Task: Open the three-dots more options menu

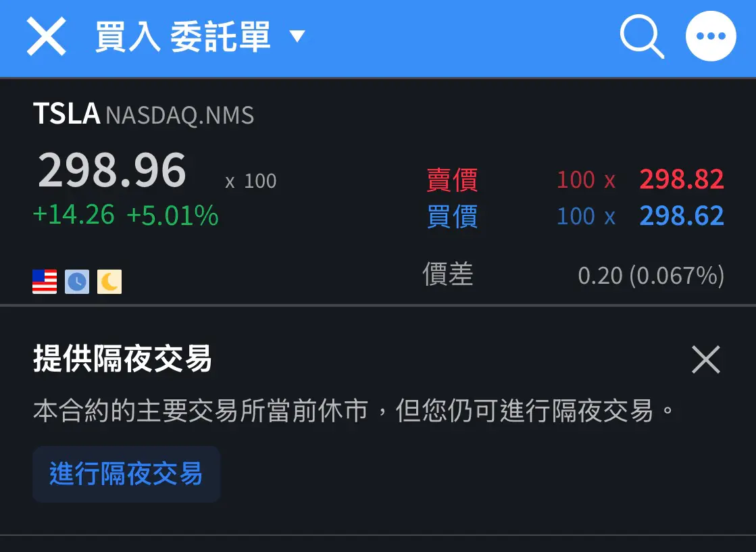Action: (x=711, y=36)
